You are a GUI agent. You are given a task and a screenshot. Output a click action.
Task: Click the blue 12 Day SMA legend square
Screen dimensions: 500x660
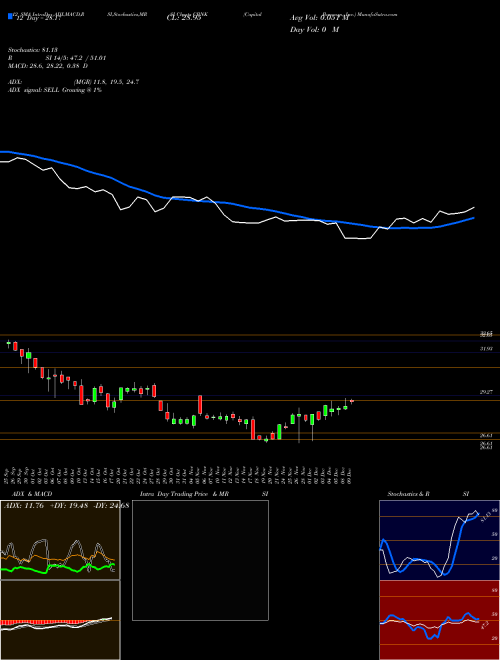click(x=10, y=16)
